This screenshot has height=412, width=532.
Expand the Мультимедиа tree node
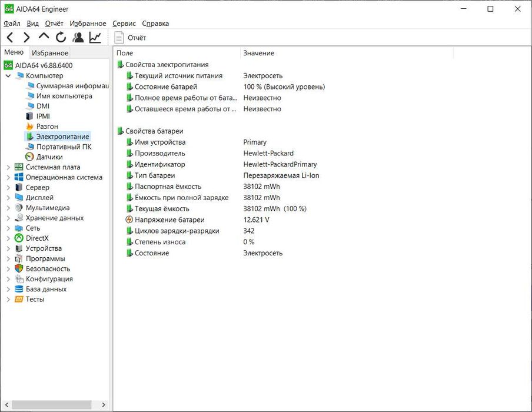click(8, 208)
